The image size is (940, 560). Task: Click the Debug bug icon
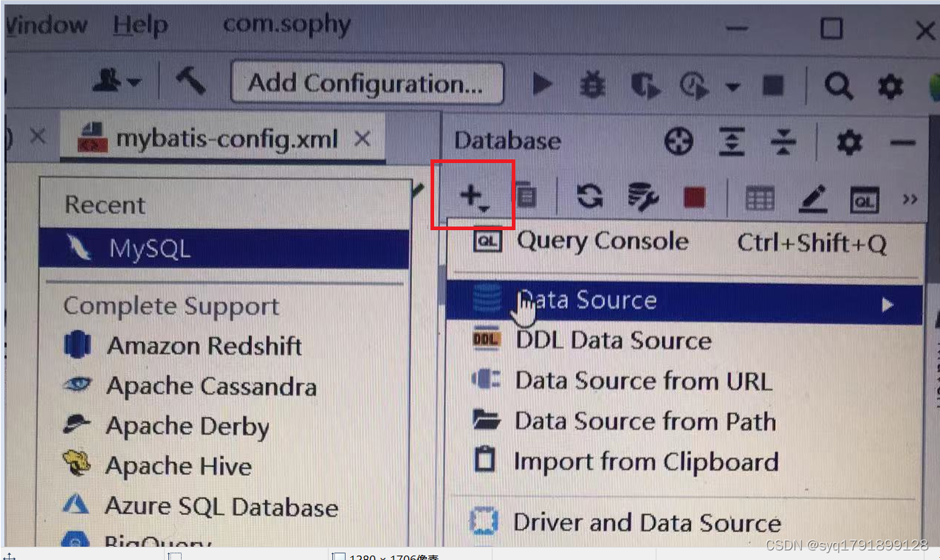592,85
